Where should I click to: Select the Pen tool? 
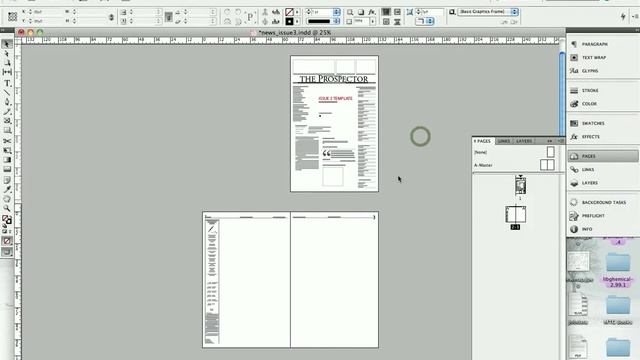[7, 102]
